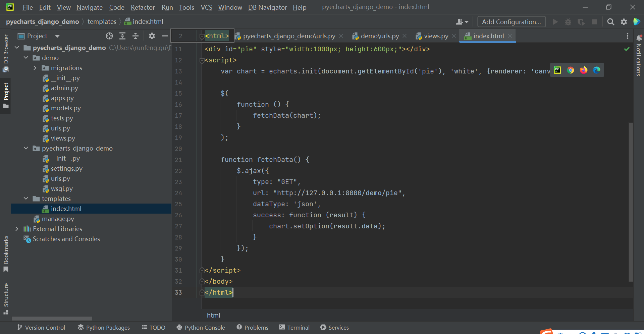
Task: Open Project panel options gear
Action: [x=152, y=36]
